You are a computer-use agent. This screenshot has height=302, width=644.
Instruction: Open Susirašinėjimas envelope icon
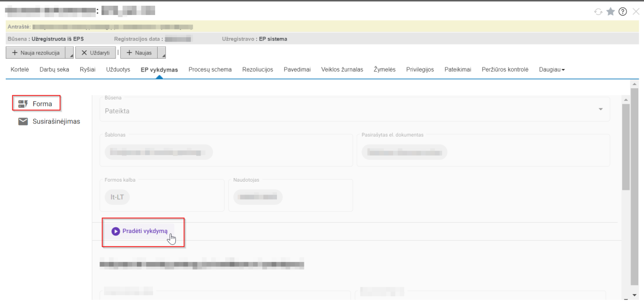(x=23, y=121)
